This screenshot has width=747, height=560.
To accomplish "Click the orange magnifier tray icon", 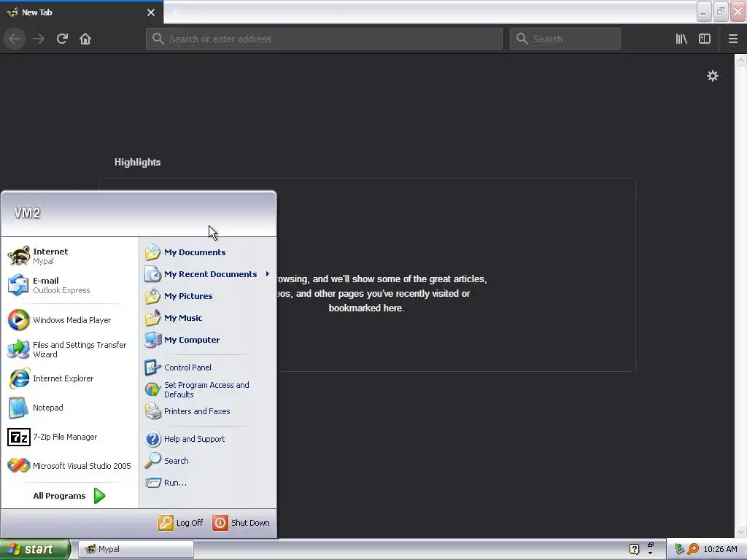I will [x=693, y=549].
